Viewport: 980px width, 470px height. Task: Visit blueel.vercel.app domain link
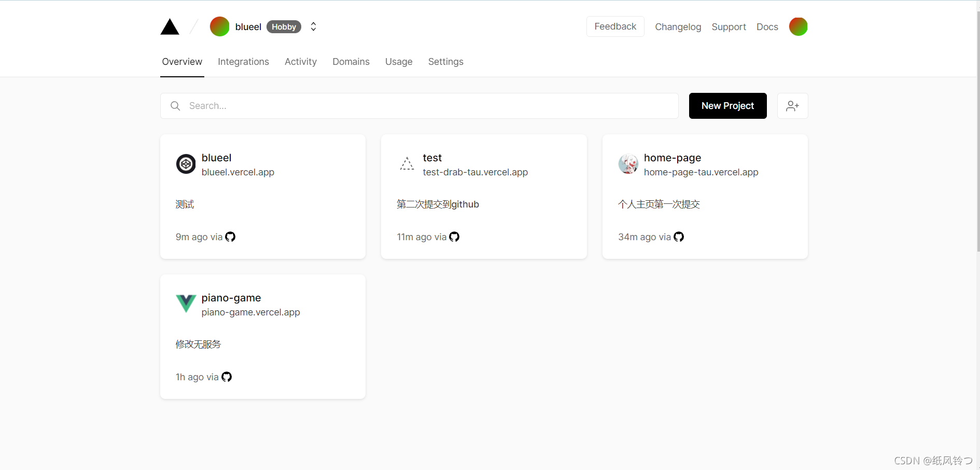tap(238, 172)
